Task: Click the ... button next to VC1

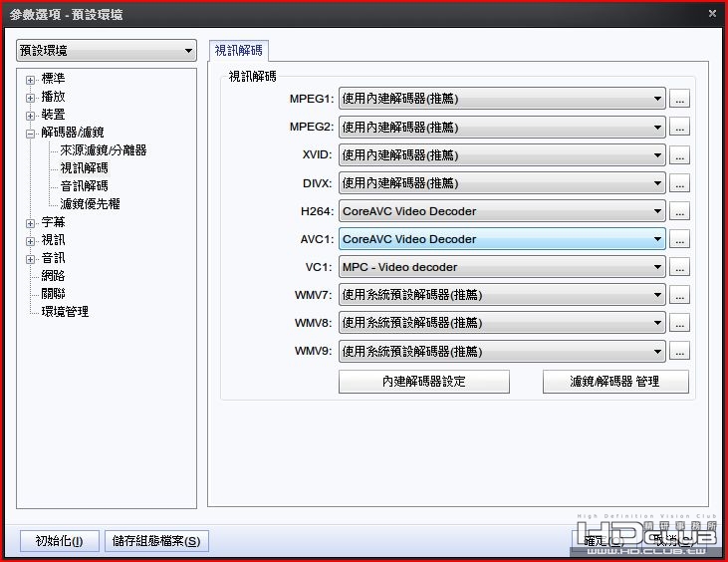Action: (x=679, y=267)
